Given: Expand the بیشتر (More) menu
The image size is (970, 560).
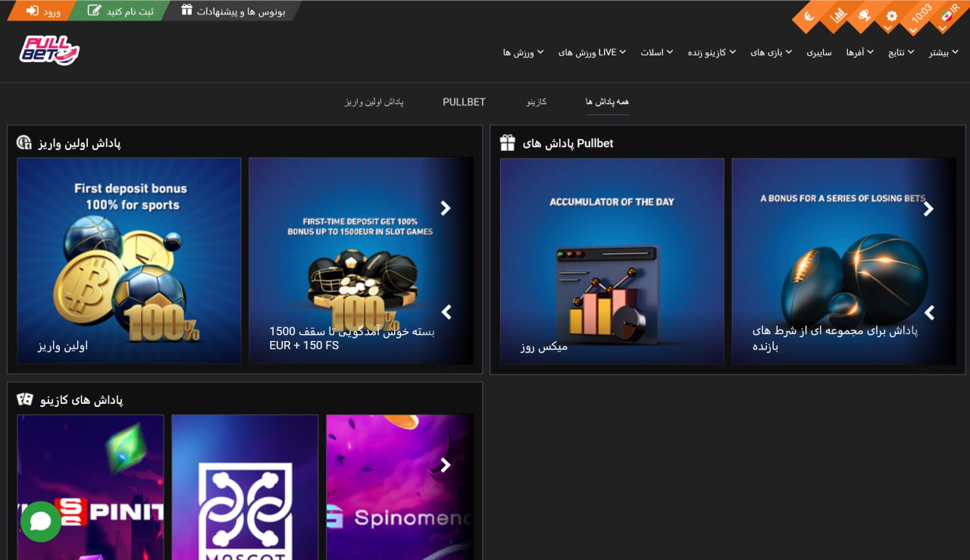Looking at the screenshot, I should tap(943, 52).
